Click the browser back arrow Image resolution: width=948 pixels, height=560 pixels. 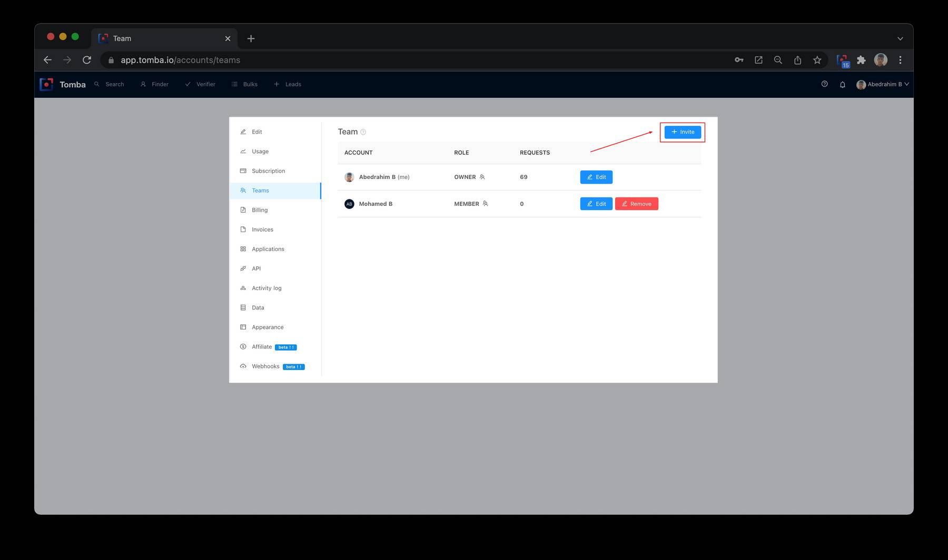[47, 60]
